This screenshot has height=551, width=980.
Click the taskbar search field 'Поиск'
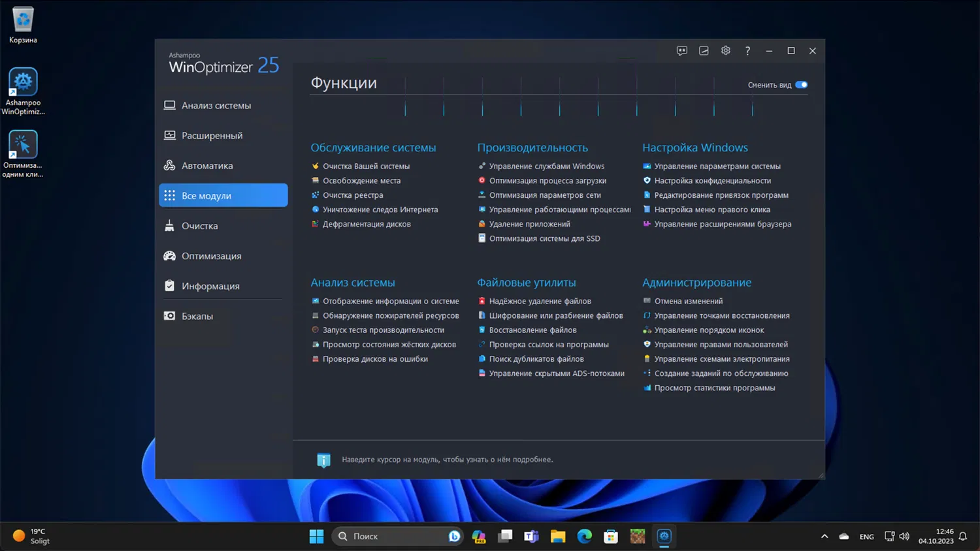(x=397, y=537)
